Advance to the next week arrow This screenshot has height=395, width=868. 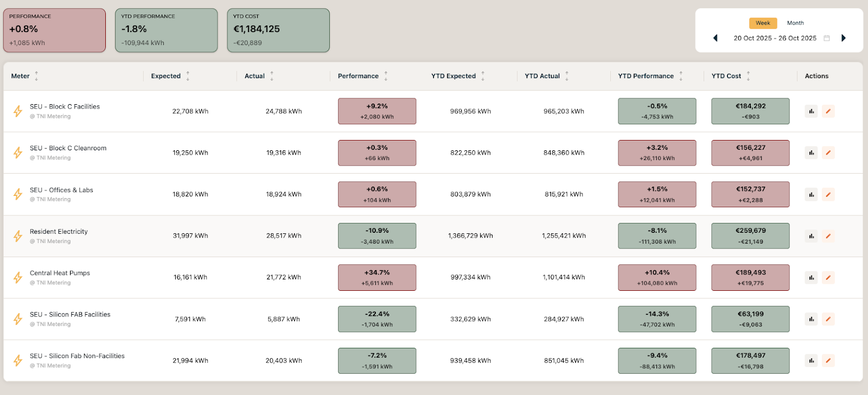tap(843, 38)
